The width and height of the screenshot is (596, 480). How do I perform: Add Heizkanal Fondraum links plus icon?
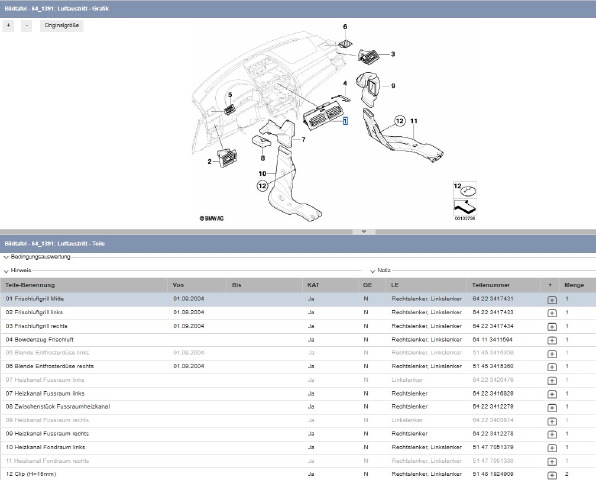coord(552,448)
